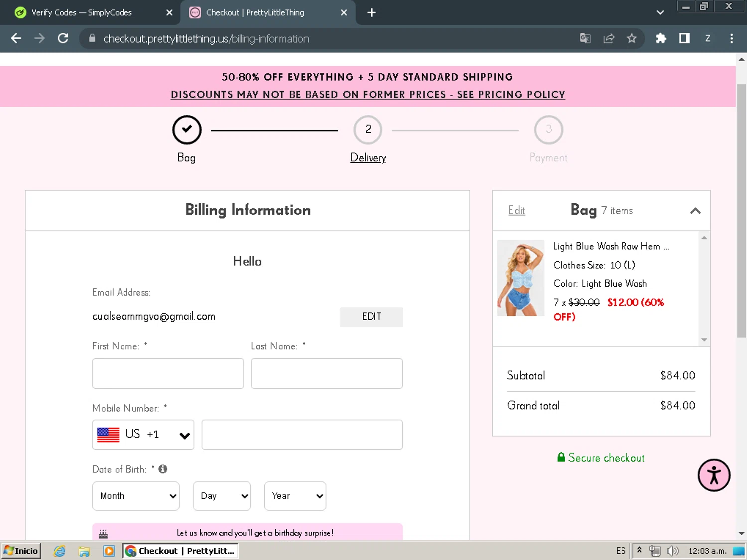Click the share page icon

pos(609,38)
